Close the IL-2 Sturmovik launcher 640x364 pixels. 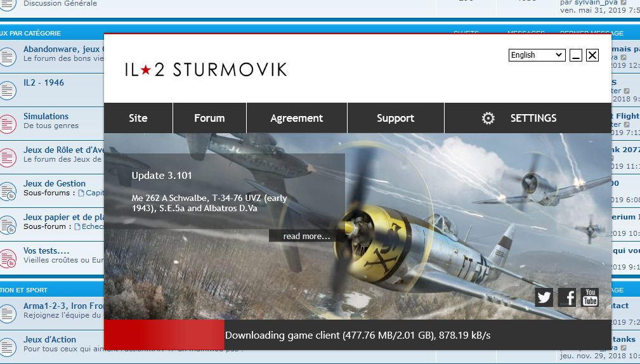click(x=592, y=55)
